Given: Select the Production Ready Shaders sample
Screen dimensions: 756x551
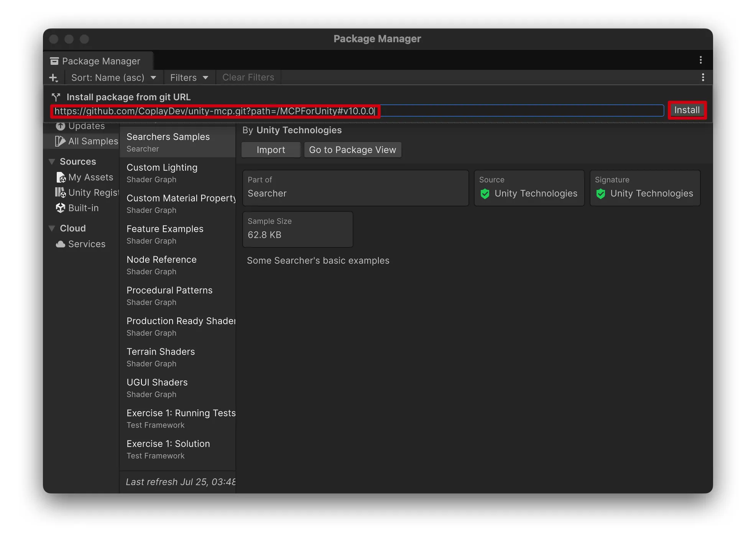Looking at the screenshot, I should pos(177,327).
